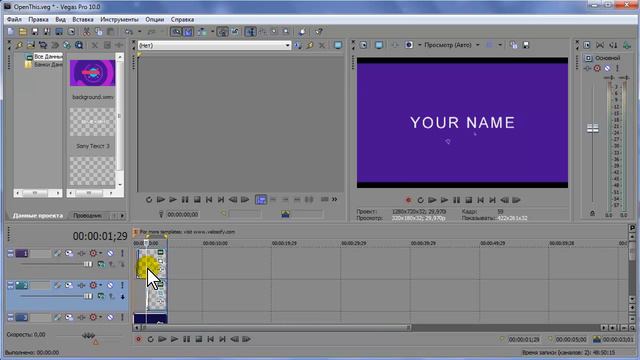This screenshot has height=360, width=640.
Task: Save the project with the floppy icon
Action: [x=35, y=31]
